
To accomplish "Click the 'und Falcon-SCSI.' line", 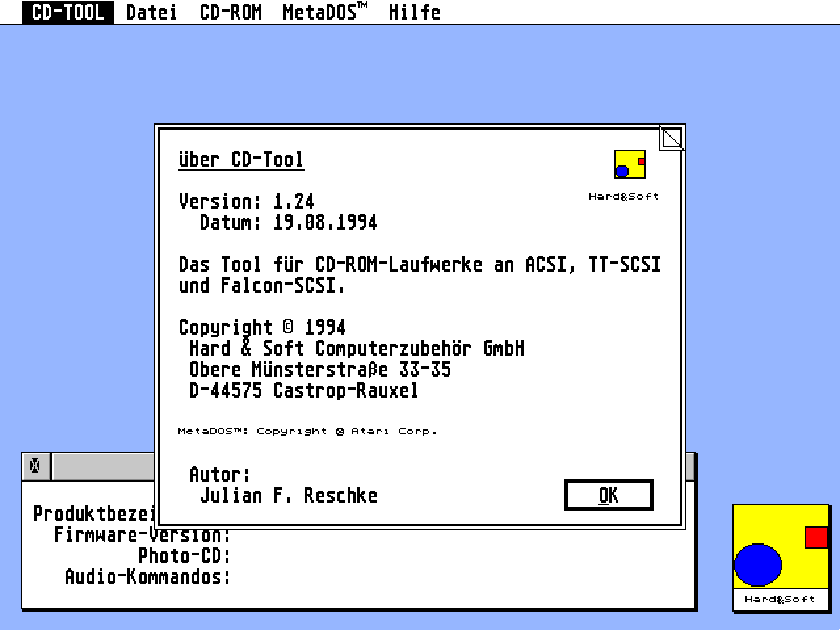I will [x=262, y=285].
